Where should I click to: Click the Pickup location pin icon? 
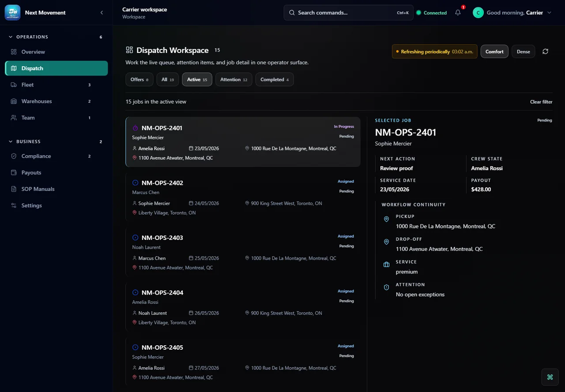[x=386, y=219]
